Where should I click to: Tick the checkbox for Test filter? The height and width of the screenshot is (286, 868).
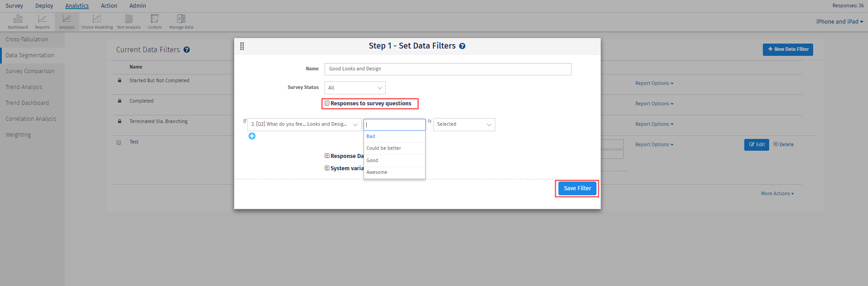pos(119,142)
